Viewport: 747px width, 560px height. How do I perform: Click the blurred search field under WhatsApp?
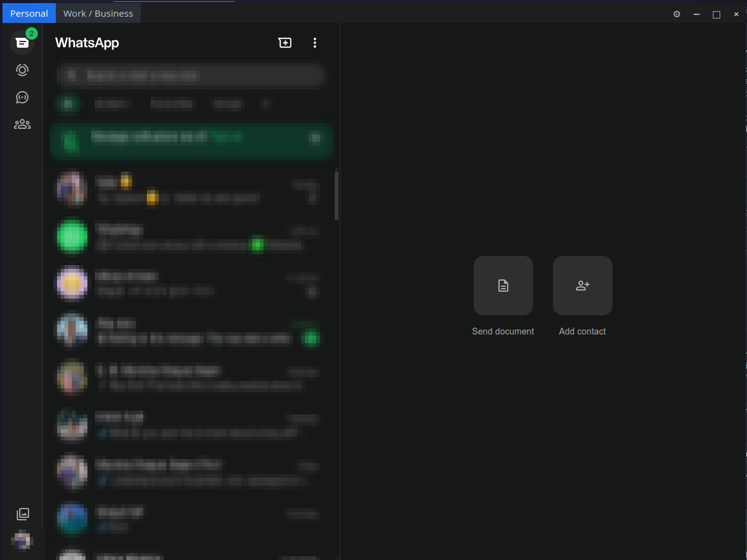(x=192, y=76)
